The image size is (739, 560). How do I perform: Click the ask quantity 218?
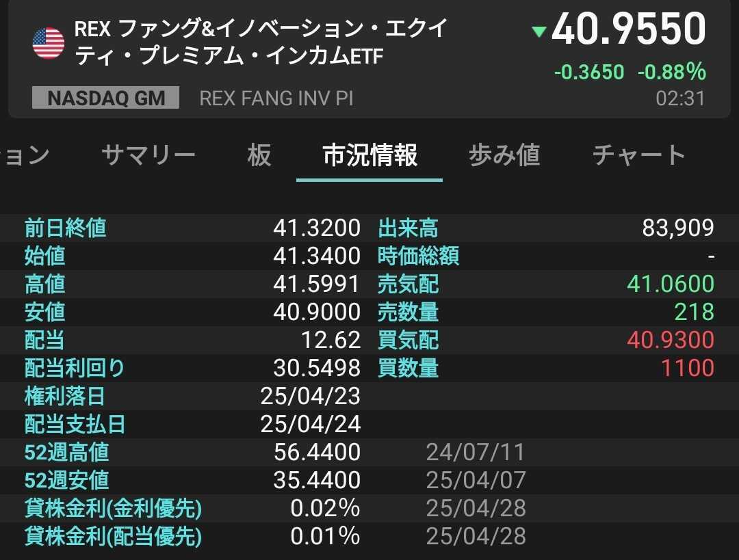tap(695, 312)
